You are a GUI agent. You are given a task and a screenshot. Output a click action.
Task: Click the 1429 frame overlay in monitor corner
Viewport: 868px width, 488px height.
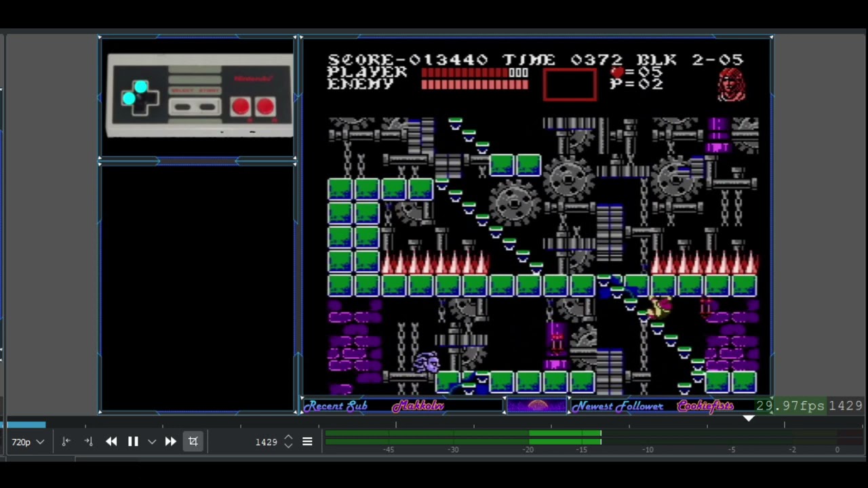pos(846,405)
